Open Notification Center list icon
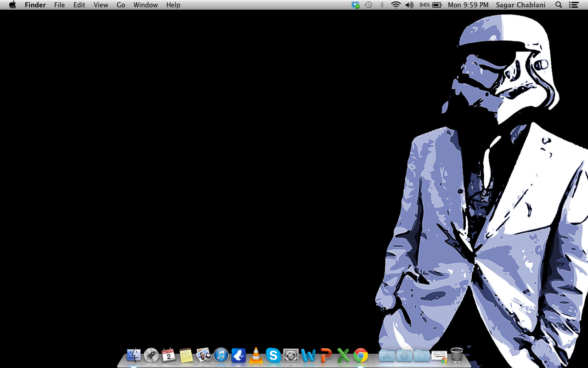 [x=573, y=5]
